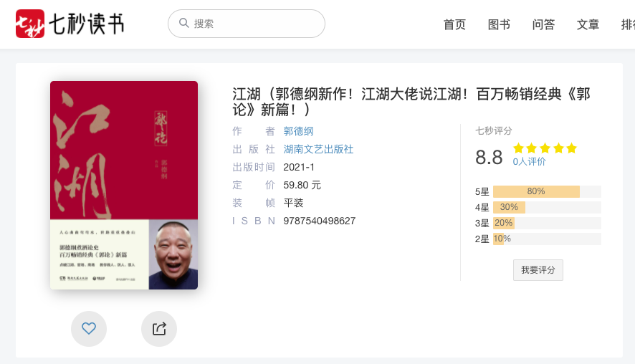Image resolution: width=635 pixels, height=364 pixels.
Task: Click the magnifier icon in search box
Action: point(184,23)
